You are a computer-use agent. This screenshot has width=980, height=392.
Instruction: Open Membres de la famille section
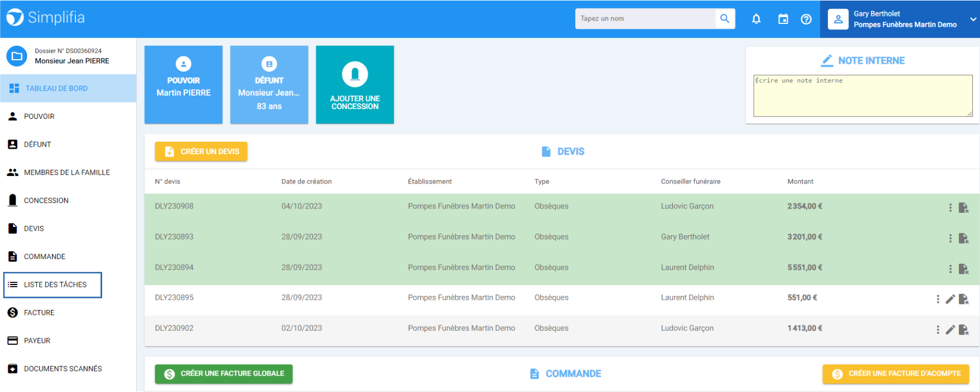click(x=68, y=173)
